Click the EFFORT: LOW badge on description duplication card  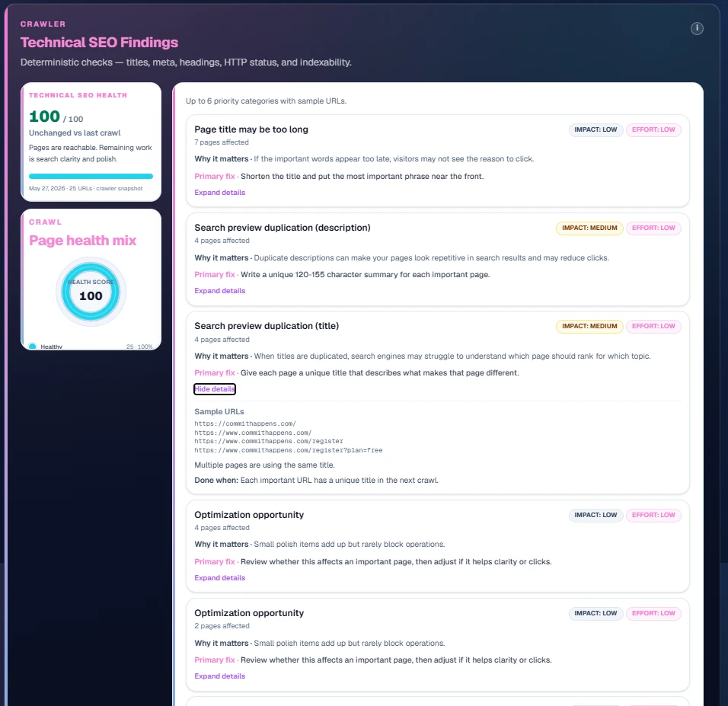click(x=653, y=228)
